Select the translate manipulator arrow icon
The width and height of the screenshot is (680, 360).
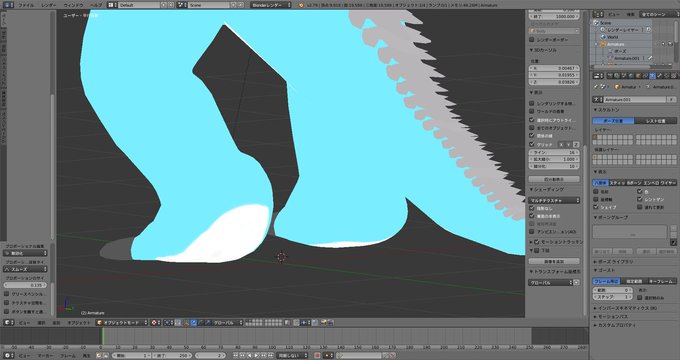pos(193,323)
